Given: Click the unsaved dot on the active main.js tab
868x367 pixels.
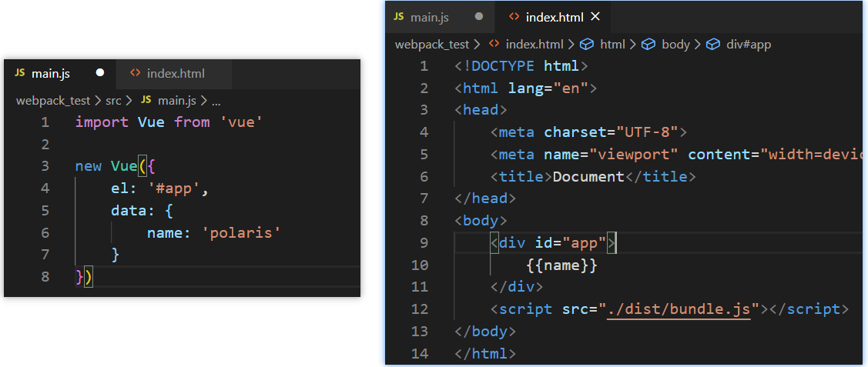Looking at the screenshot, I should pos(99,73).
